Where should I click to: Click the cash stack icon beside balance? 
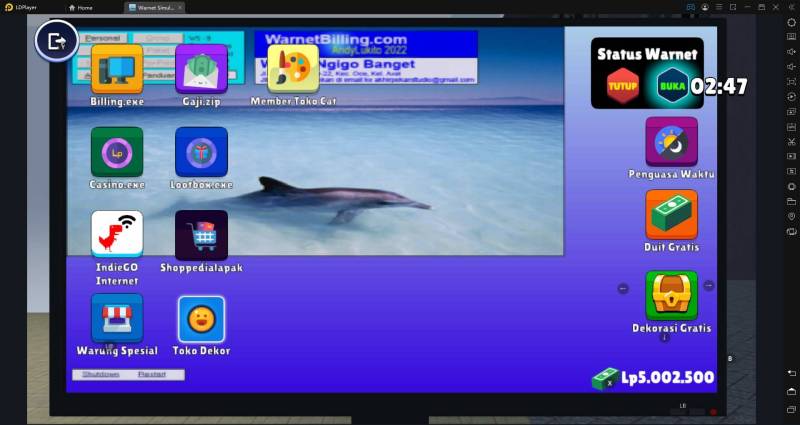coord(605,379)
